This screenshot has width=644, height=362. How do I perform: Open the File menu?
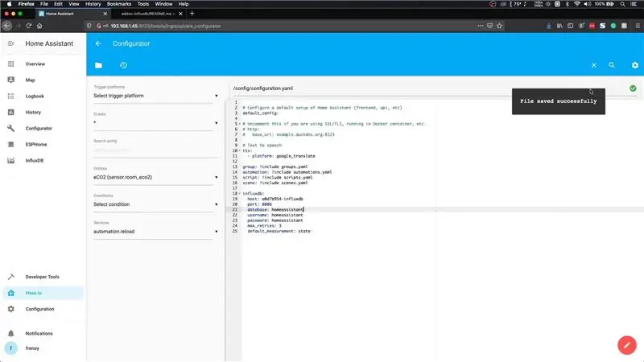44,4
